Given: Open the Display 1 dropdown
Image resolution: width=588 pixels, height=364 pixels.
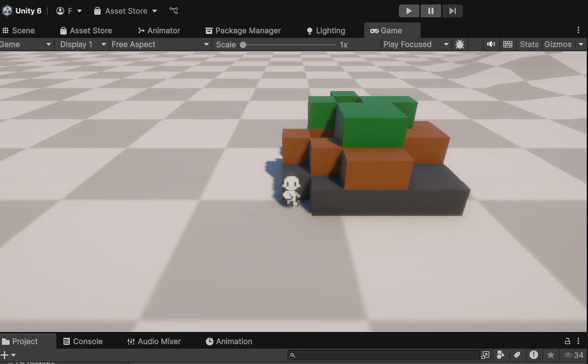Looking at the screenshot, I should (x=83, y=44).
